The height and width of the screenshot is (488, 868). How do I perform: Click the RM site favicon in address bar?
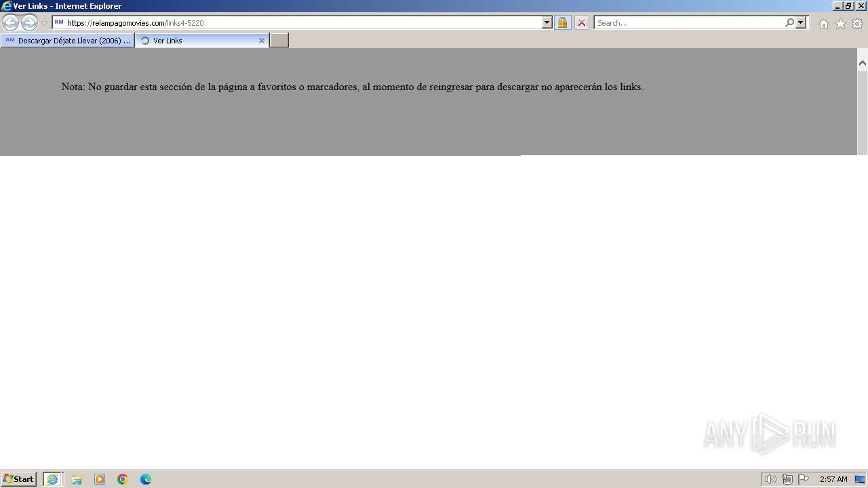tap(59, 22)
